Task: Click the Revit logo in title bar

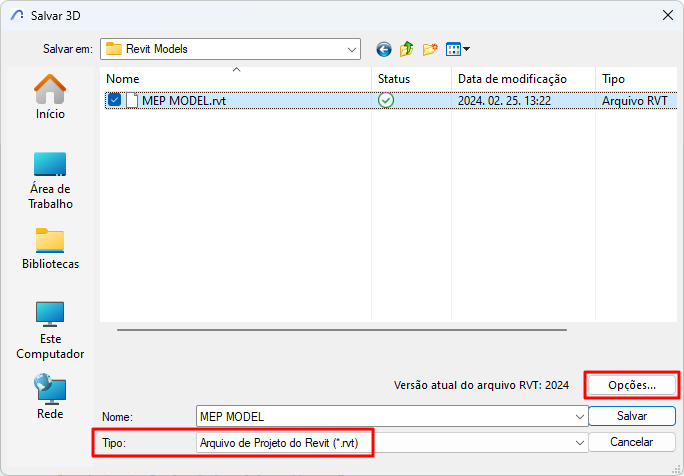Action: (17, 15)
